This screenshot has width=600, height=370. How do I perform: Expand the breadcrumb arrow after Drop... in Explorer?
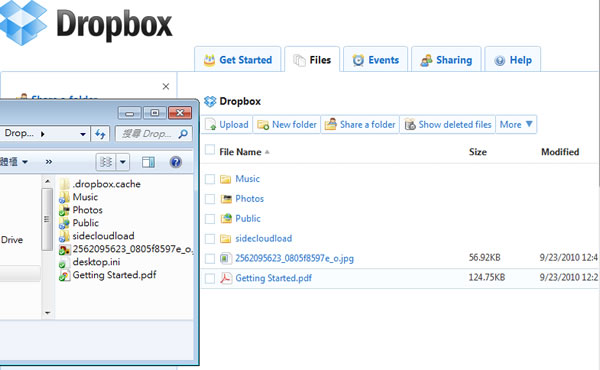tap(42, 134)
